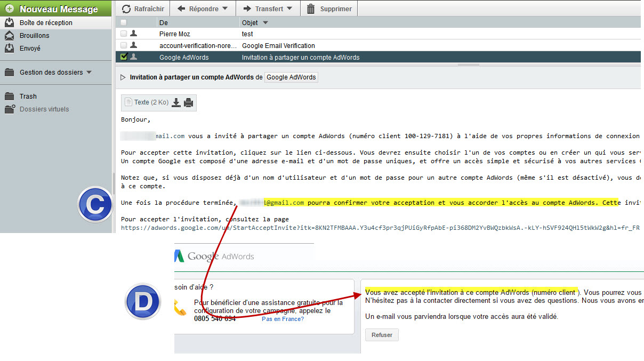Tick the select-all checkbox in list header
The image size is (644, 361).
pos(124,22)
